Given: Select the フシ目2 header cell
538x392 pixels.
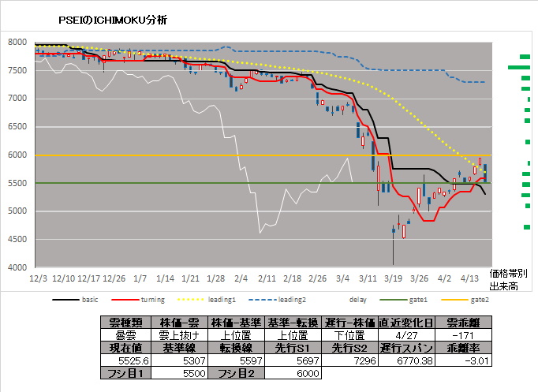Looking at the screenshot, I should (236, 373).
